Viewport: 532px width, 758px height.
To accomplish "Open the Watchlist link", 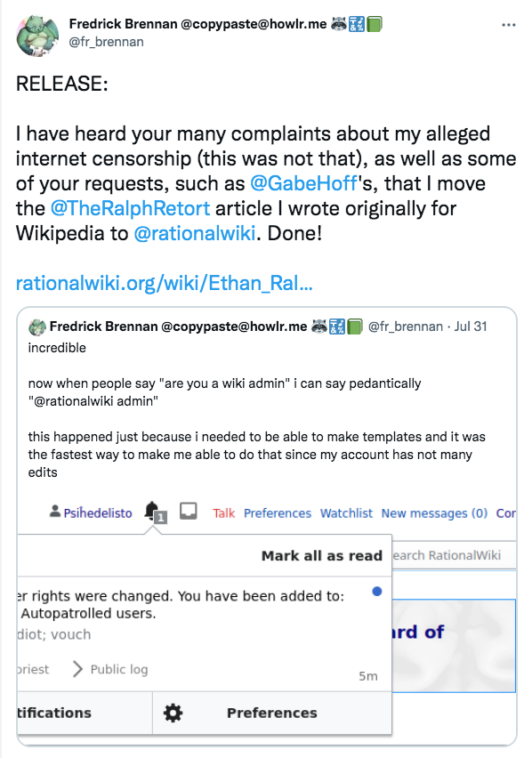I will pos(346,513).
